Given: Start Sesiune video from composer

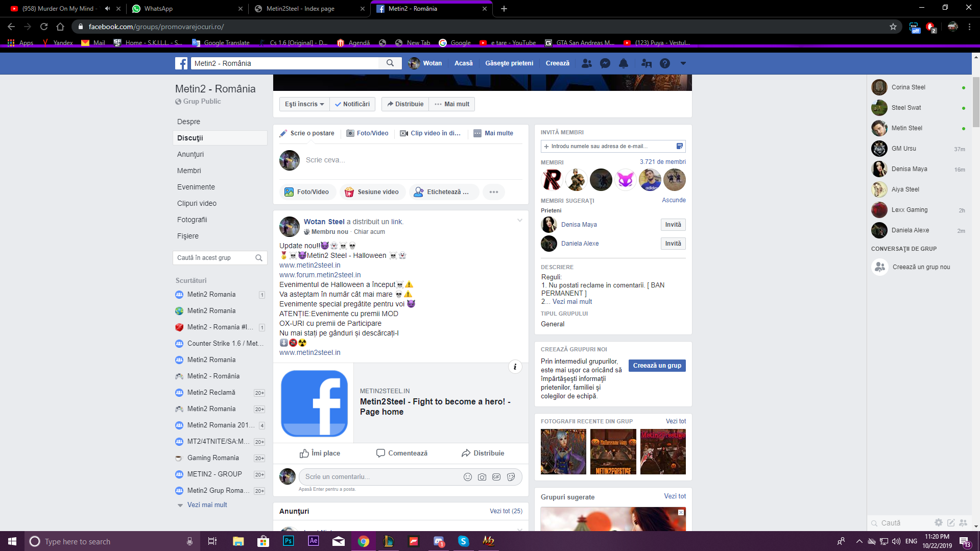Looking at the screenshot, I should tap(372, 192).
